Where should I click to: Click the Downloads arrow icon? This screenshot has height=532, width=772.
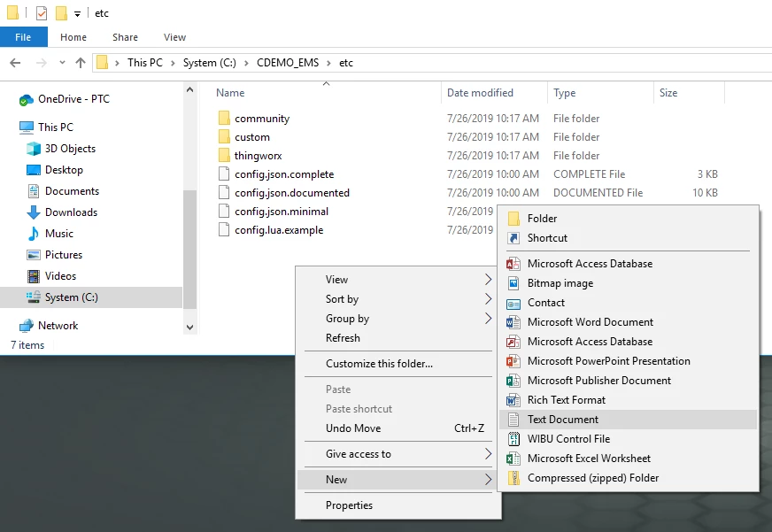pyautogui.click(x=34, y=212)
